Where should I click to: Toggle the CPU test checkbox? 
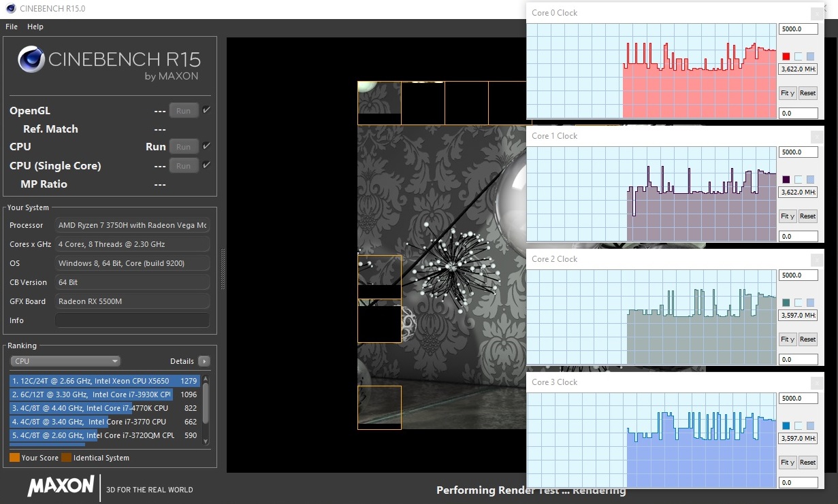(x=206, y=146)
